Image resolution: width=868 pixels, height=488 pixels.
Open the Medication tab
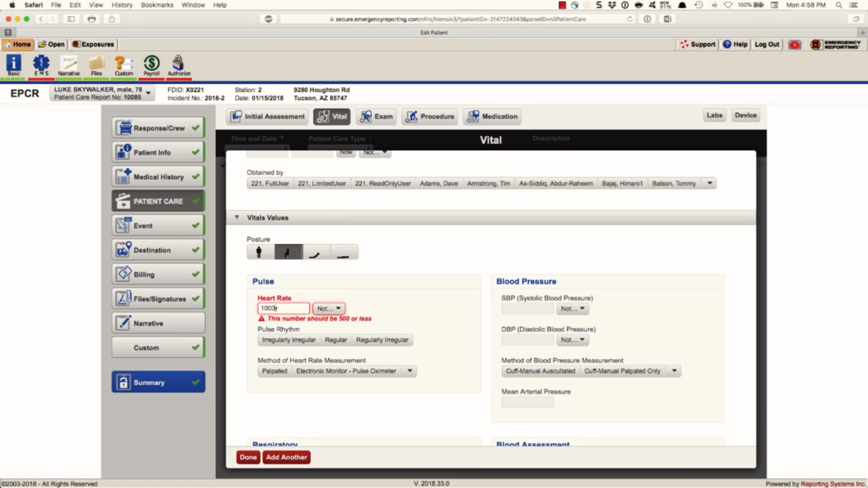[x=492, y=117]
